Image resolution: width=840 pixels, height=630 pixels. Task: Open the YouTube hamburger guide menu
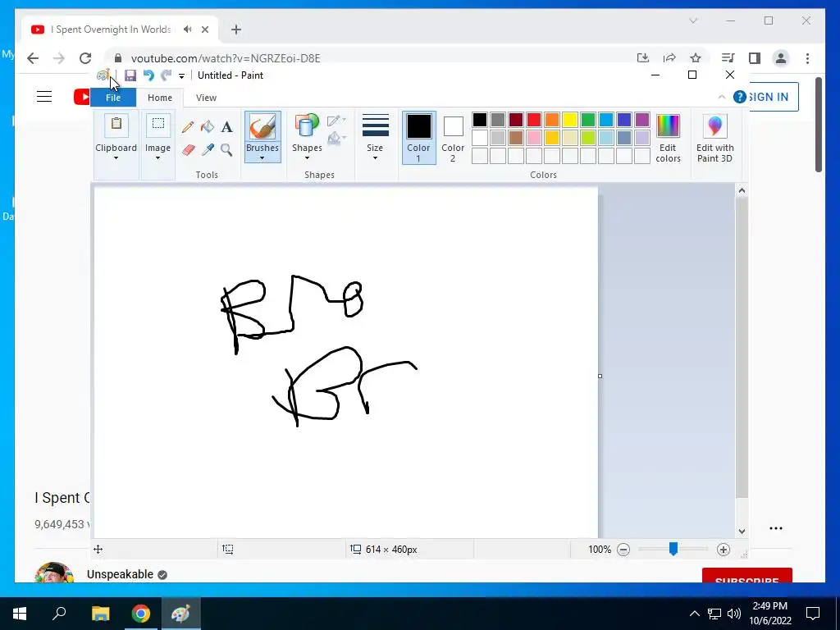coord(44,97)
